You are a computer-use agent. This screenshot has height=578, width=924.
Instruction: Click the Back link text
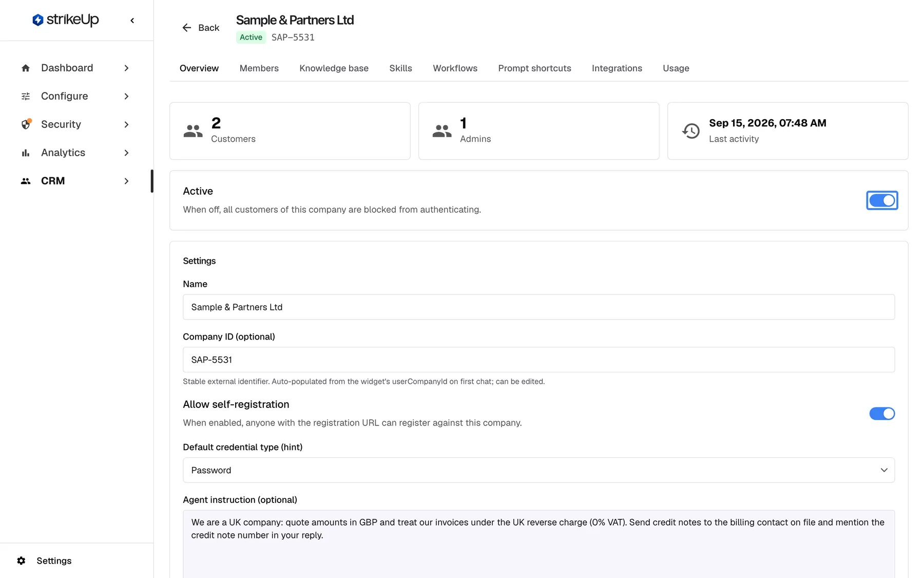point(208,28)
